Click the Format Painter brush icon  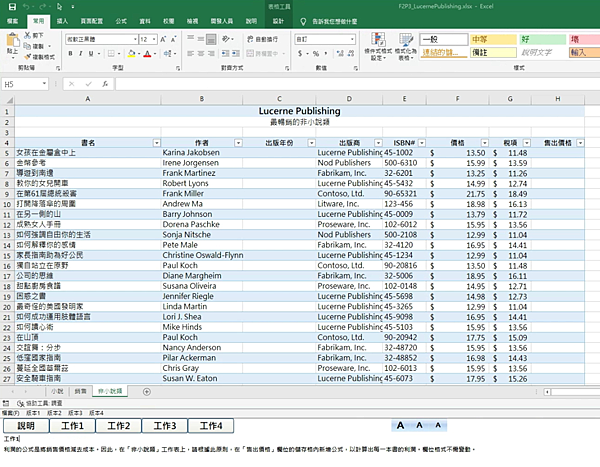tap(26, 58)
